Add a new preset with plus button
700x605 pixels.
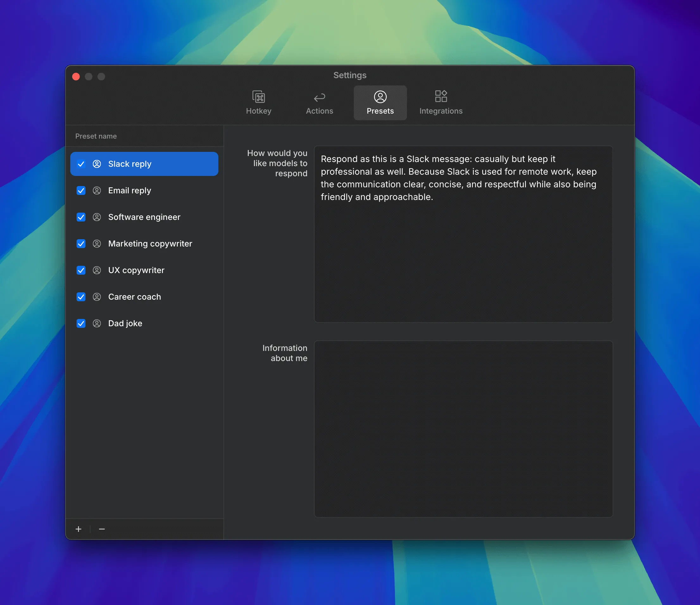pos(78,529)
